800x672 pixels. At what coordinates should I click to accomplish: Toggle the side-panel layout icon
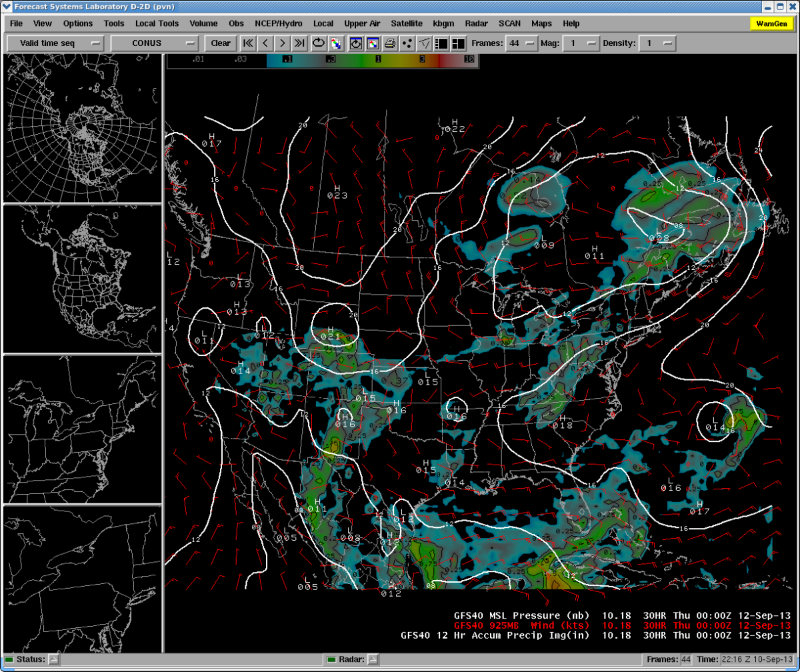click(x=441, y=43)
